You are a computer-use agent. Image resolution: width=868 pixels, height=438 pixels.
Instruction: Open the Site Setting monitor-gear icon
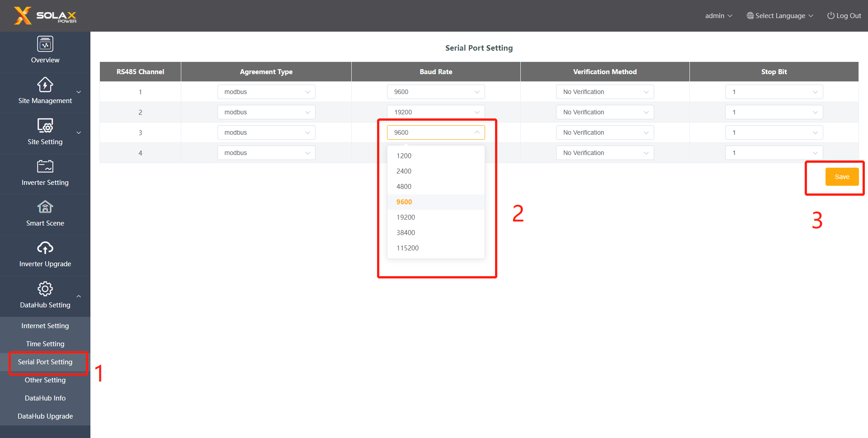click(45, 126)
